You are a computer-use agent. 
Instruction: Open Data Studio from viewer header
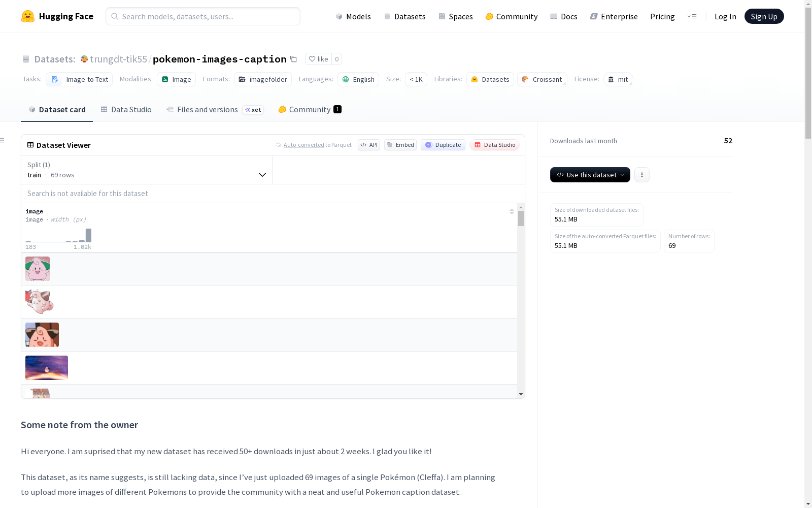495,145
